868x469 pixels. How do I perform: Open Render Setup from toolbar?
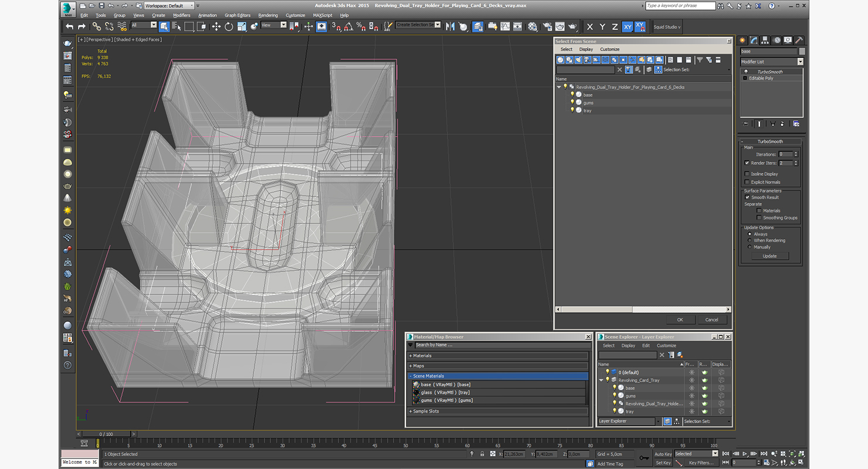point(547,26)
